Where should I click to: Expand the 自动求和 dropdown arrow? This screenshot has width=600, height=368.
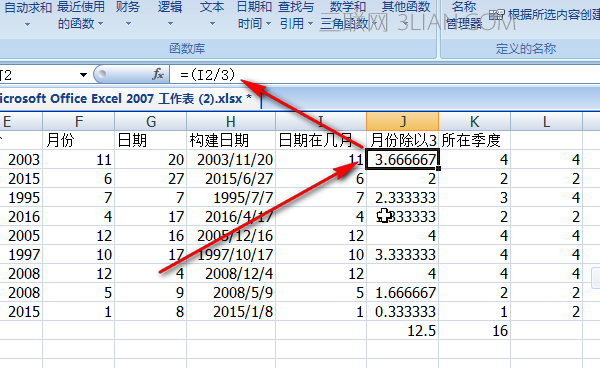pos(27,24)
